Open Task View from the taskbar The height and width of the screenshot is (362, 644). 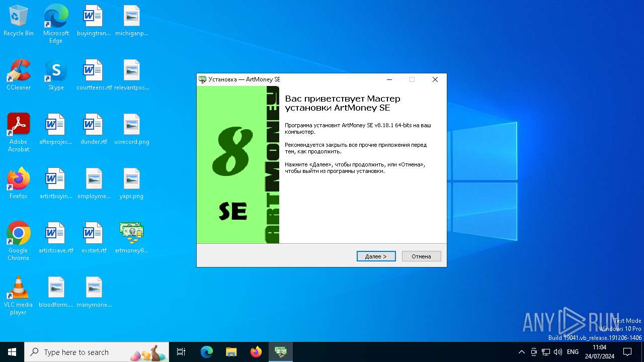[181, 352]
